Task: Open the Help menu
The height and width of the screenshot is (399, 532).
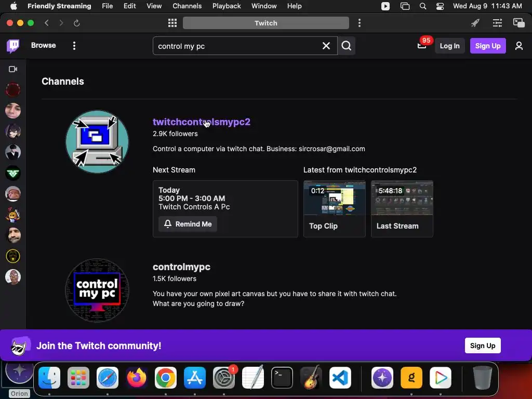Action: (x=294, y=6)
